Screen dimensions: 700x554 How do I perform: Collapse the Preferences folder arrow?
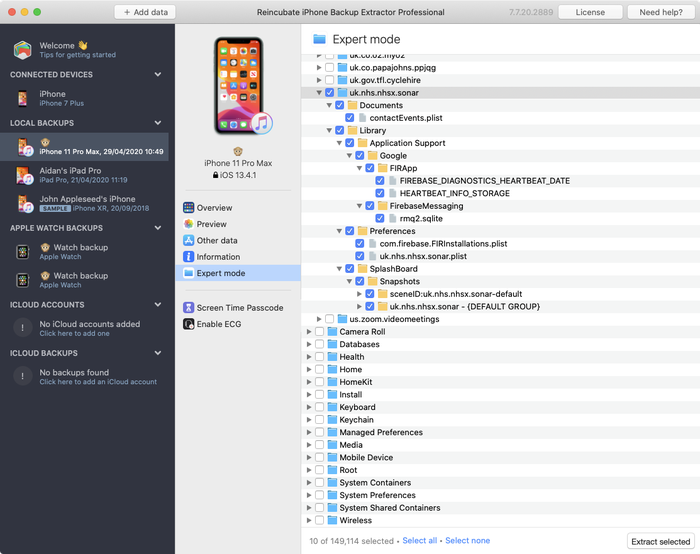point(339,231)
